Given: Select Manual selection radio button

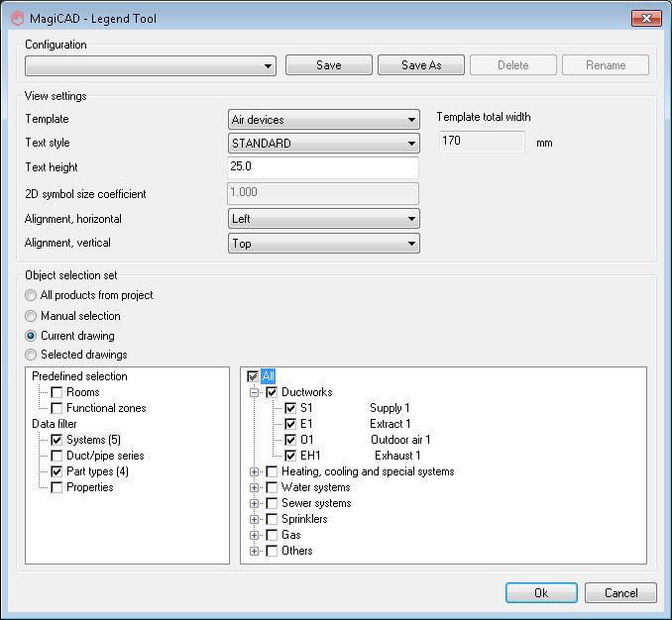Looking at the screenshot, I should tap(31, 316).
